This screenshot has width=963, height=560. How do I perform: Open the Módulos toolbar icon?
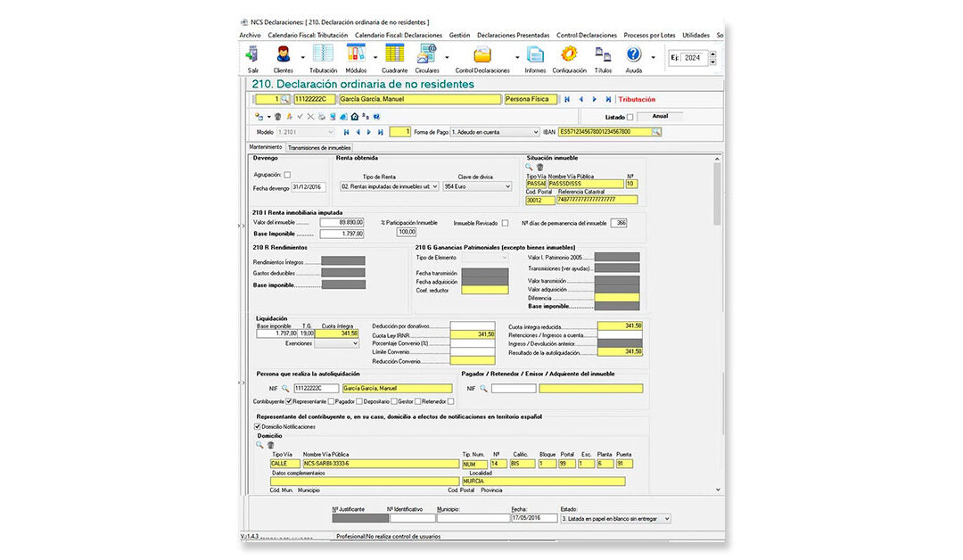click(356, 54)
